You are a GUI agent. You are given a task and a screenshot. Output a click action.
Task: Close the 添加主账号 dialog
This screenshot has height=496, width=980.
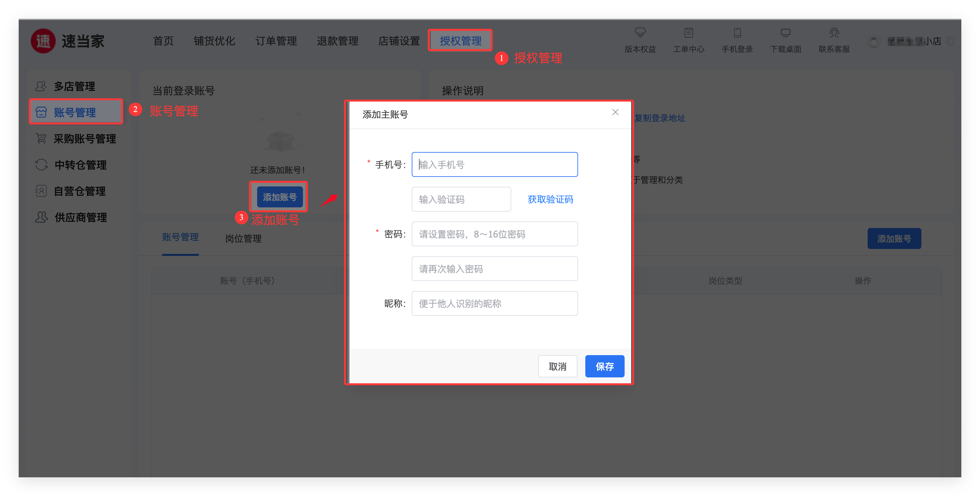point(615,112)
